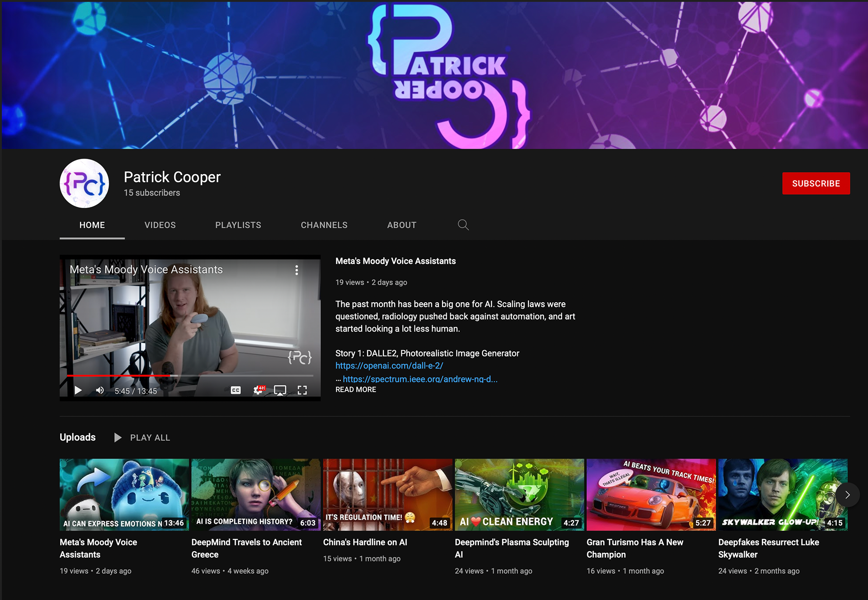This screenshot has width=868, height=600.
Task: Open the openai.com/dall-e-2 link
Action: tap(390, 366)
